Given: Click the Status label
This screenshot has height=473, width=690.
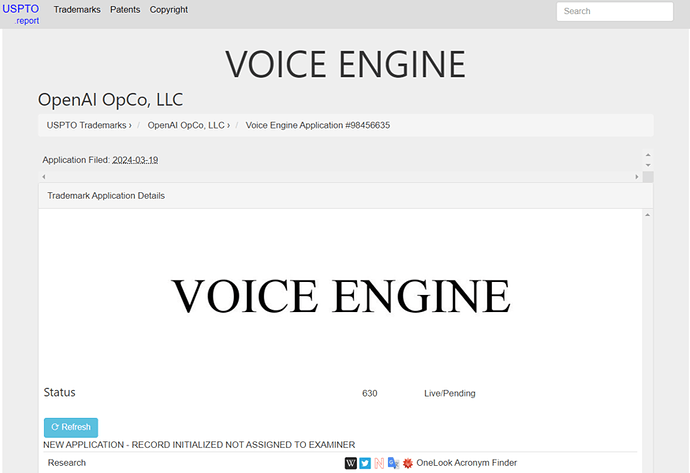Looking at the screenshot, I should tap(59, 392).
